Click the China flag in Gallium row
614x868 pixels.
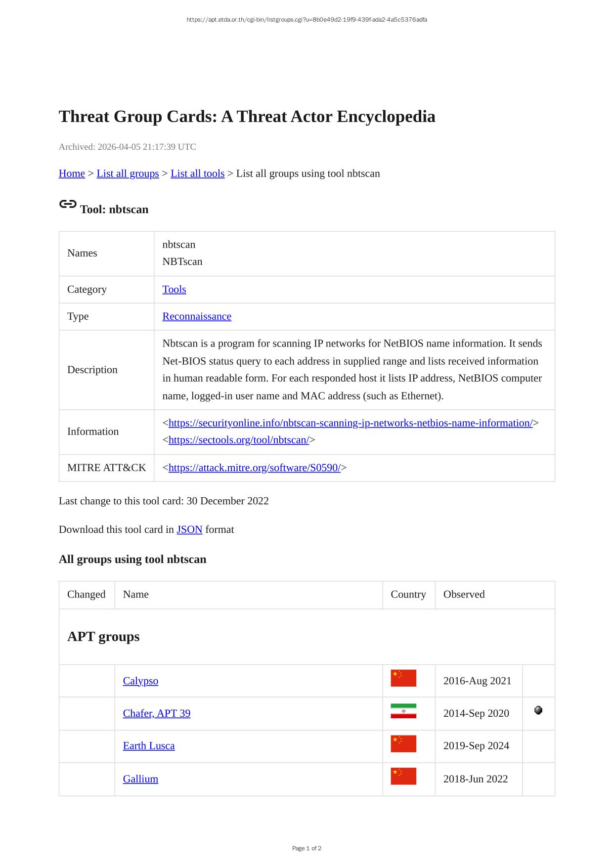click(403, 776)
